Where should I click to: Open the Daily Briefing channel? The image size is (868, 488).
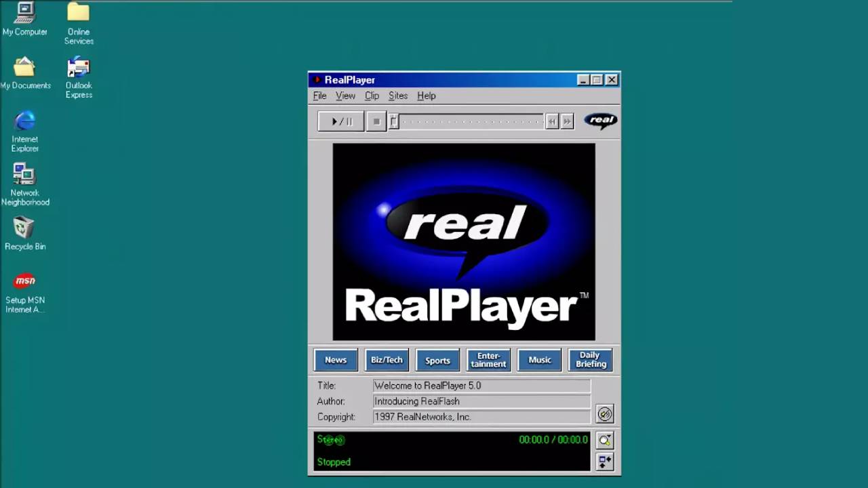[591, 360]
